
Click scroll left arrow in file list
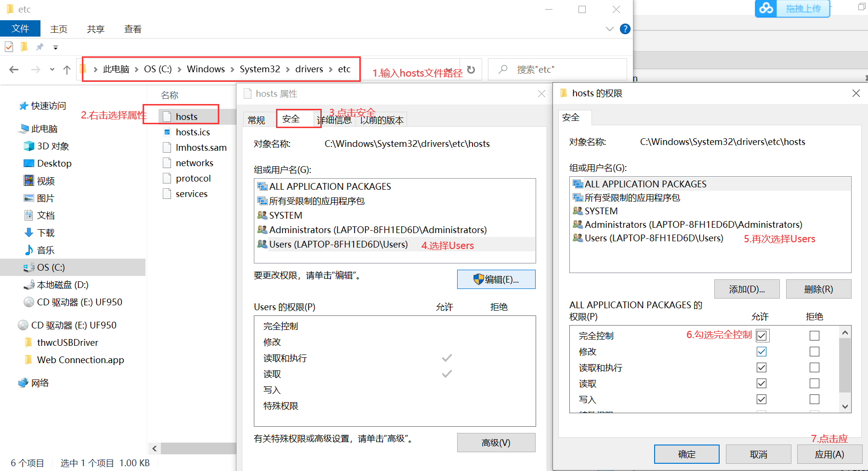[155, 448]
